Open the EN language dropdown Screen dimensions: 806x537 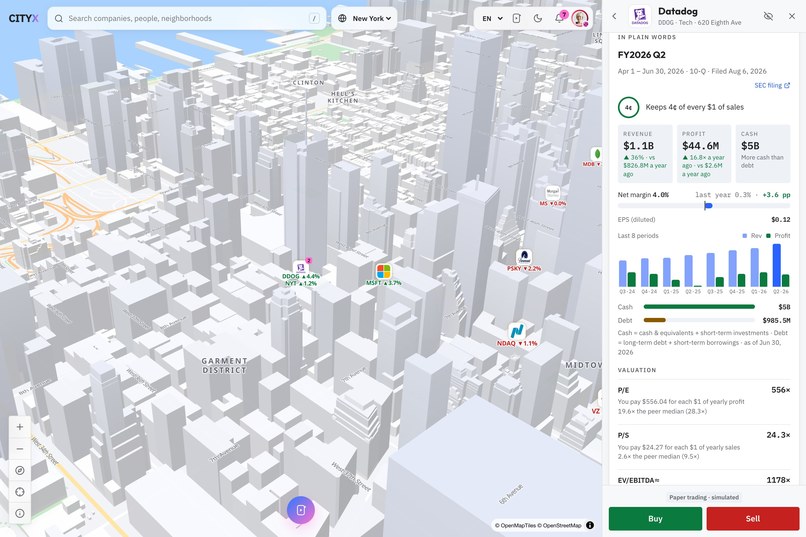click(492, 18)
